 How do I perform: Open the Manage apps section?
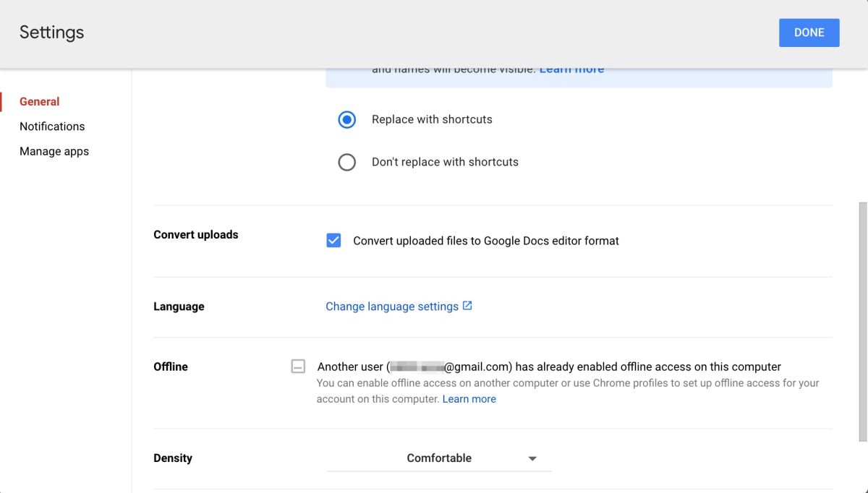tap(54, 152)
